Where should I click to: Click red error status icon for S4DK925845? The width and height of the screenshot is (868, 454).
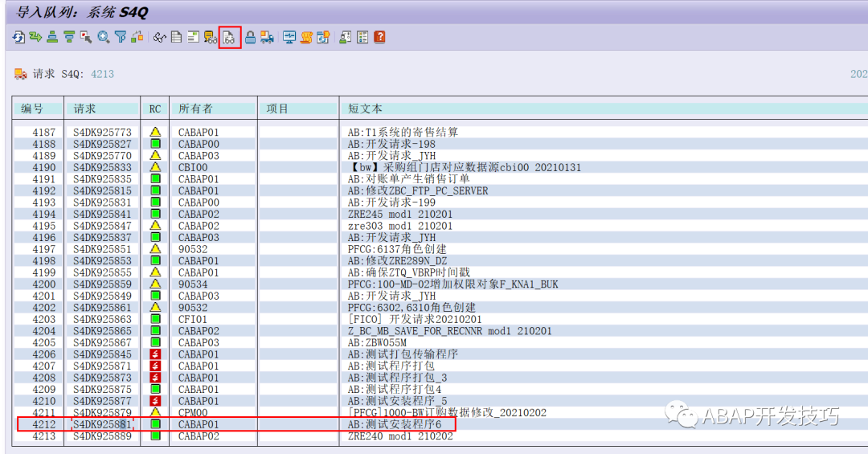(156, 354)
